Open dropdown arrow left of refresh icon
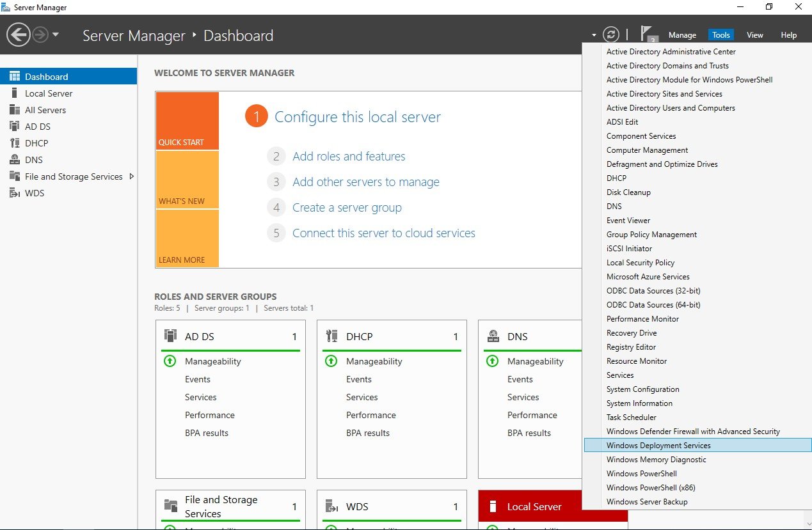Viewport: 812px width, 530px height. [x=594, y=35]
